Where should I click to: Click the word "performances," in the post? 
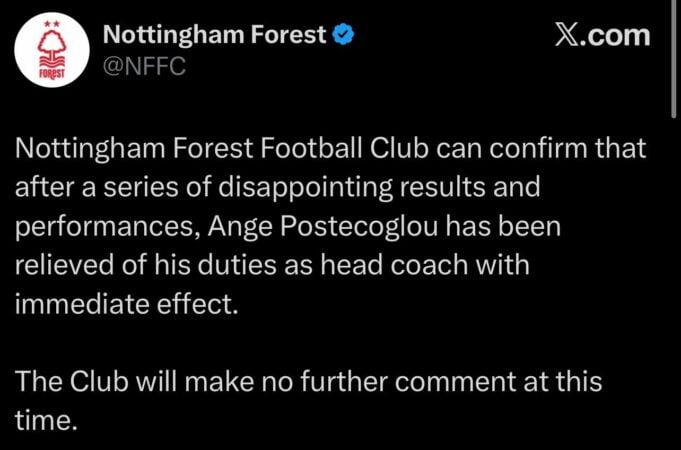pyautogui.click(x=102, y=227)
